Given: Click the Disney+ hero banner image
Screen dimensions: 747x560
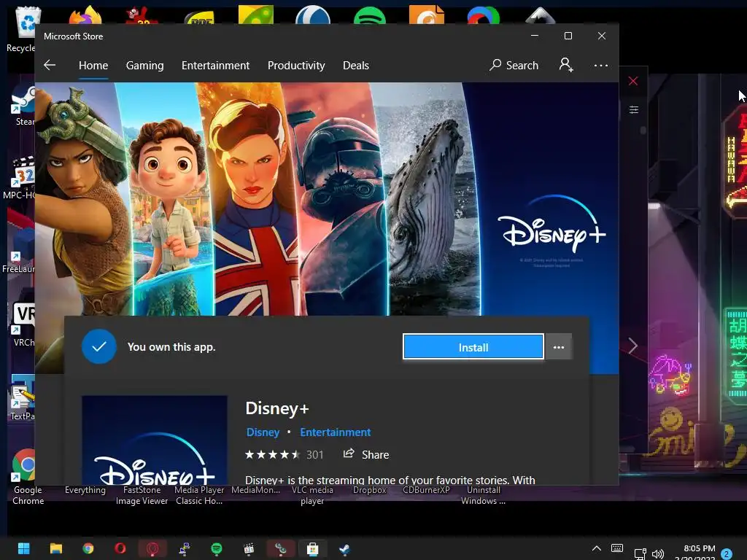Looking at the screenshot, I should [327, 199].
